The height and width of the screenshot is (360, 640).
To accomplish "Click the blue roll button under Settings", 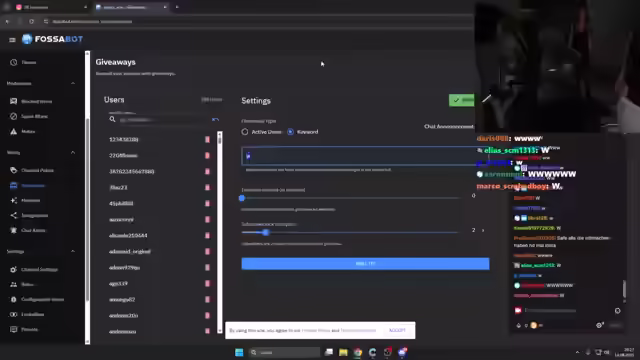I will [x=365, y=264].
